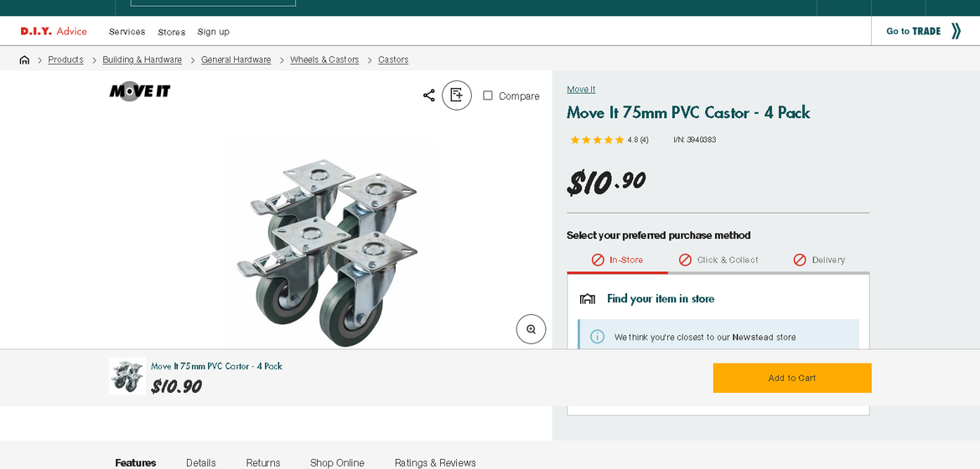Click the share icon
This screenshot has height=469, width=980.
tap(429, 95)
